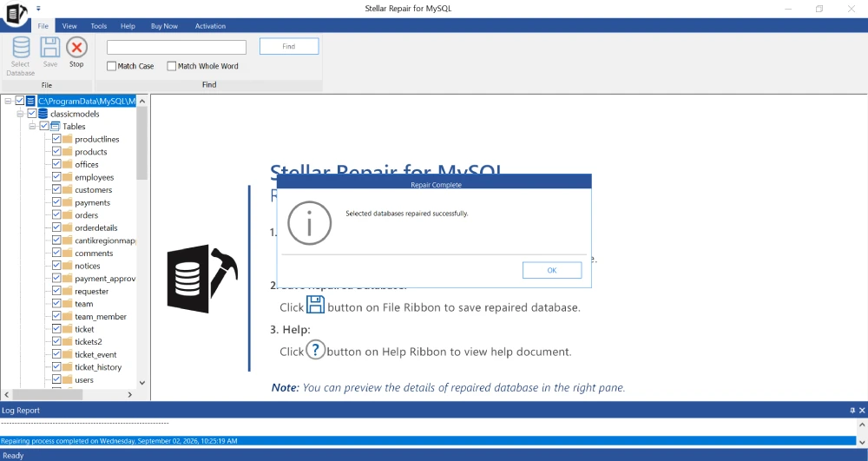The height and width of the screenshot is (461, 868).
Task: Click the offices folder icon
Action: [x=68, y=164]
